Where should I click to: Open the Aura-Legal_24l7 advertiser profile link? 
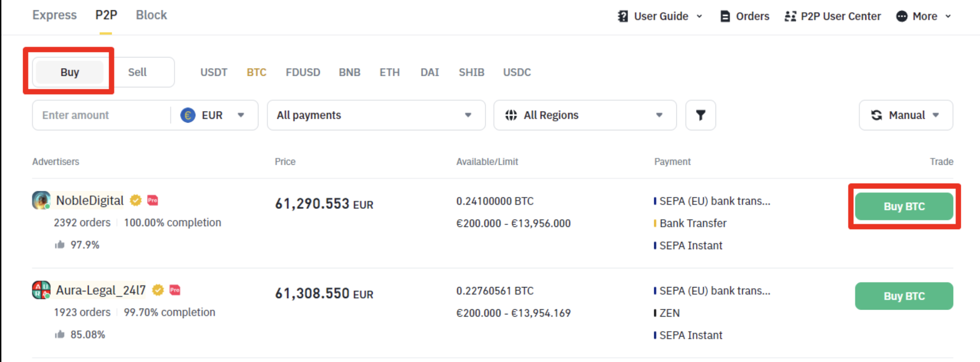101,290
